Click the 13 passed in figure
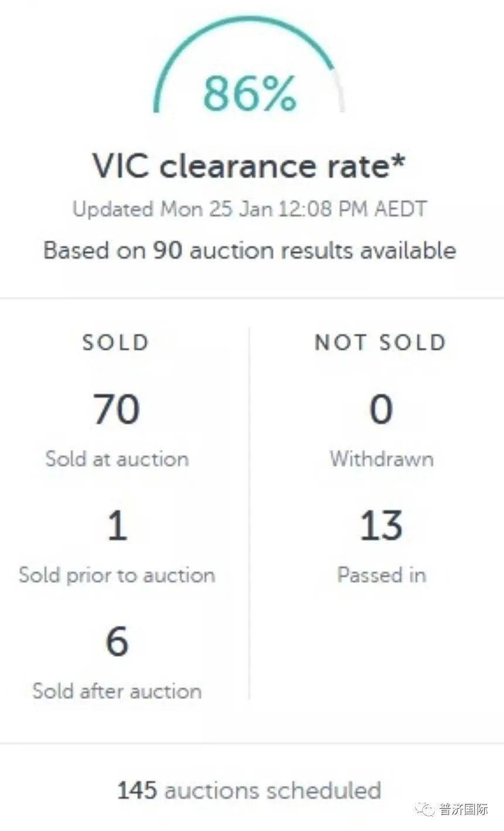 click(x=381, y=525)
